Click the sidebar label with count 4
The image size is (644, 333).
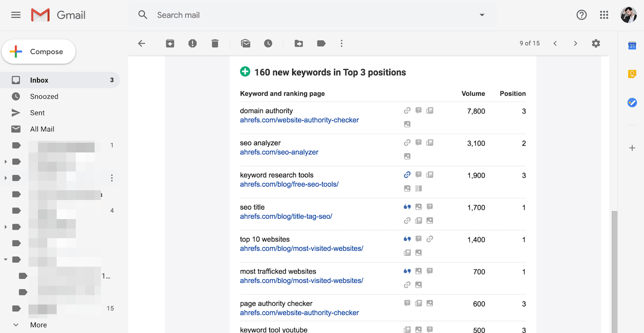60,210
